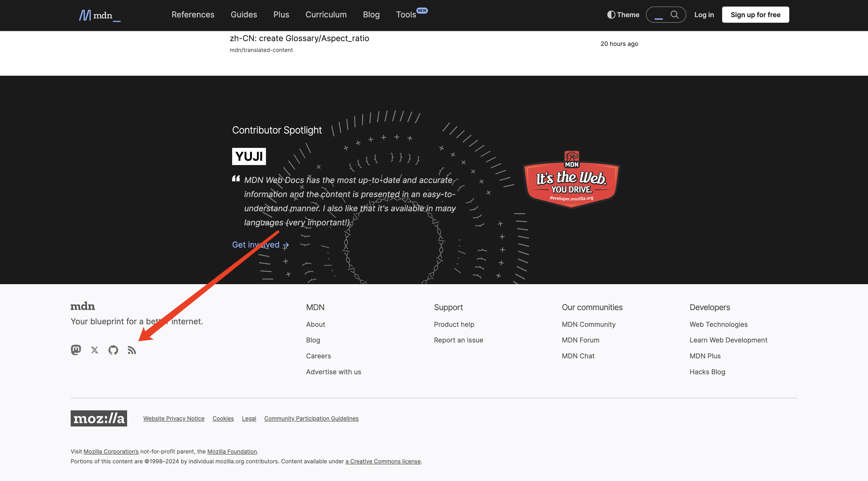Click the '20 hours ago' timestamp
The width and height of the screenshot is (868, 481).
point(619,44)
